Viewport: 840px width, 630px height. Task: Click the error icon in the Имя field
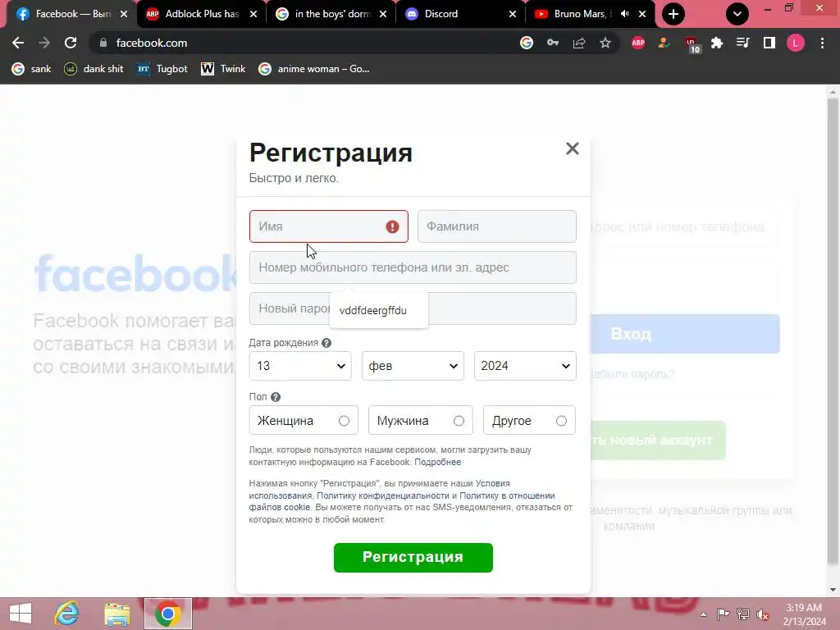(392, 226)
